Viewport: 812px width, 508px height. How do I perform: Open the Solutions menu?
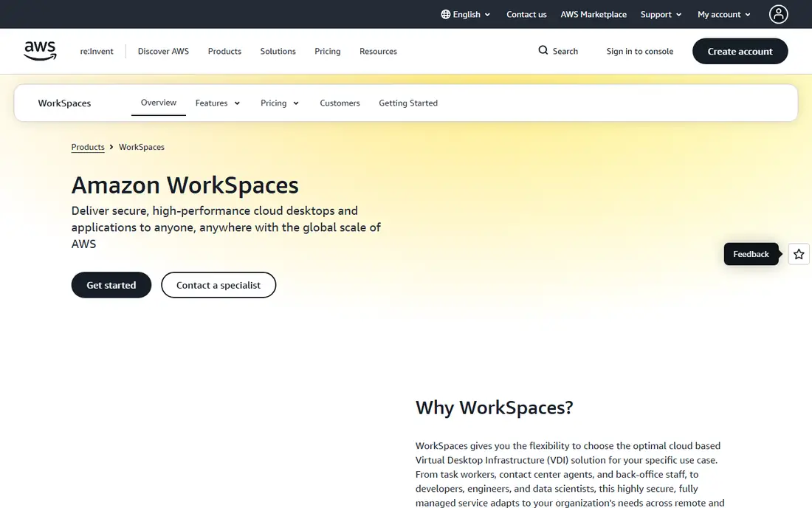click(x=278, y=51)
